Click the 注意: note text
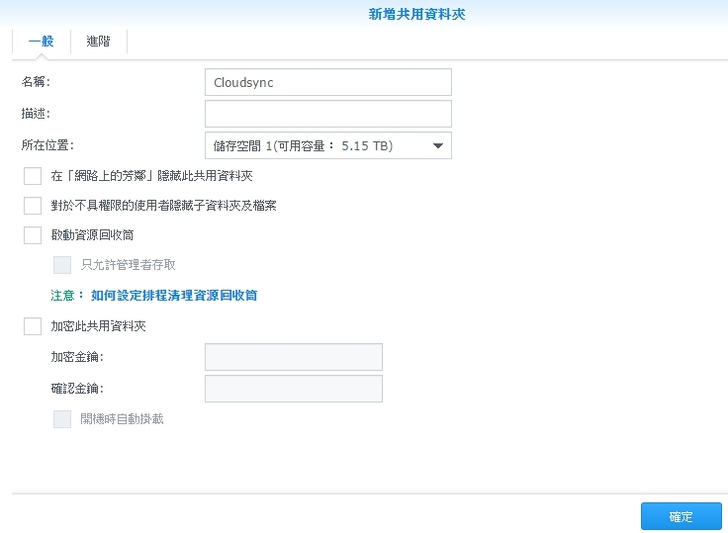 (x=66, y=296)
